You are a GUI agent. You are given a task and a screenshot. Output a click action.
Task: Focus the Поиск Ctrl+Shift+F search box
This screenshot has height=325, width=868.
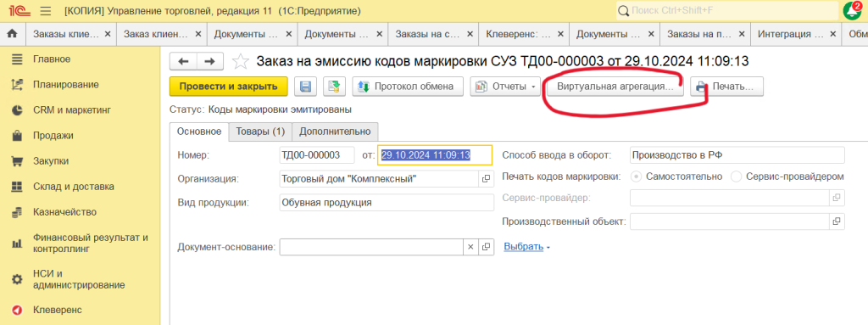(x=726, y=10)
